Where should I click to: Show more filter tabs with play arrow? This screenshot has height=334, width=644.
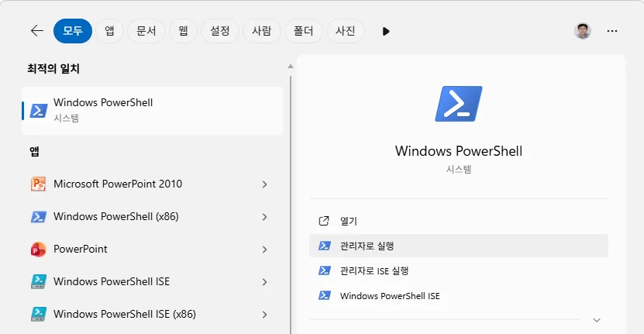coord(386,31)
